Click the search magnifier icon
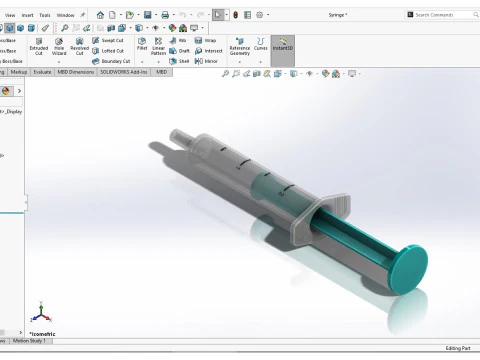480x360 pixels. 476,15
